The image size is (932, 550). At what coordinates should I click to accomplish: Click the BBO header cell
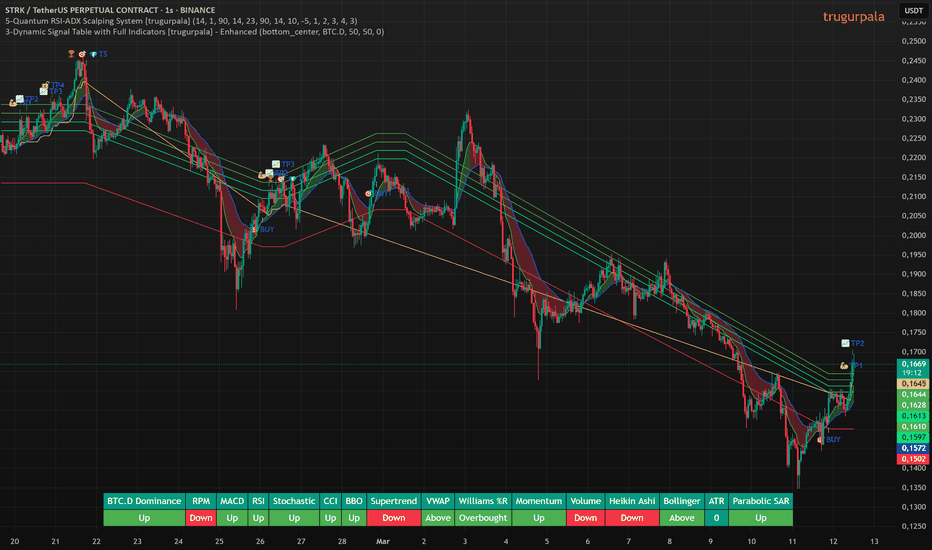(x=354, y=501)
